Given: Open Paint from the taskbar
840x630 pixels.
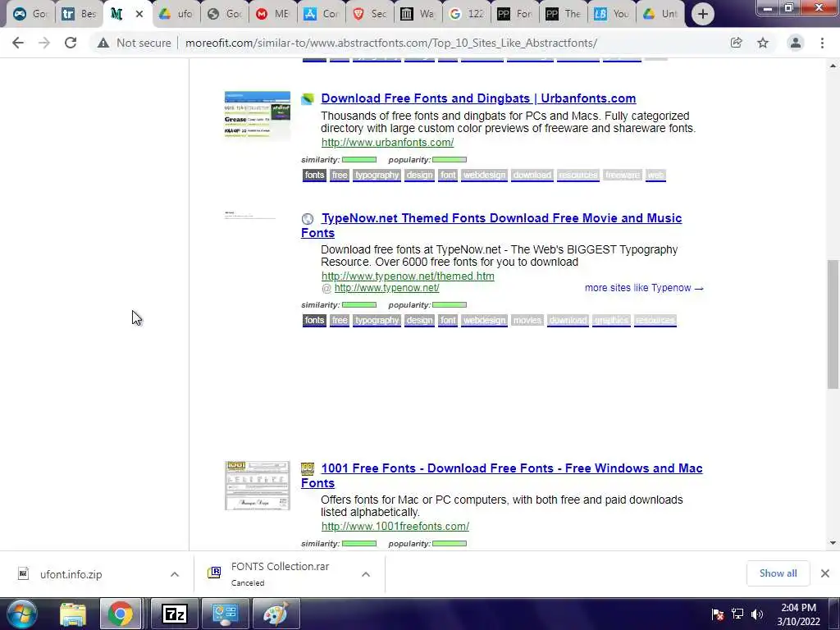Looking at the screenshot, I should [x=276, y=614].
